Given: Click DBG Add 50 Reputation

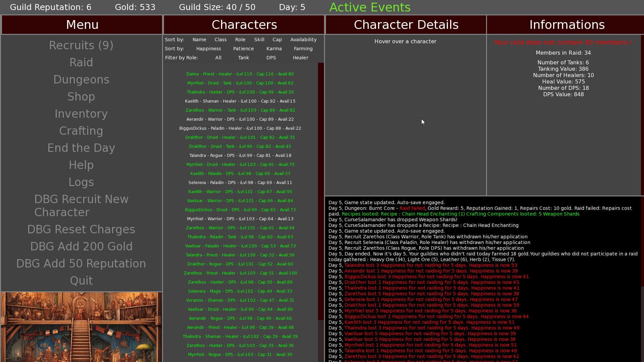Looking at the screenshot, I should tap(81, 263).
